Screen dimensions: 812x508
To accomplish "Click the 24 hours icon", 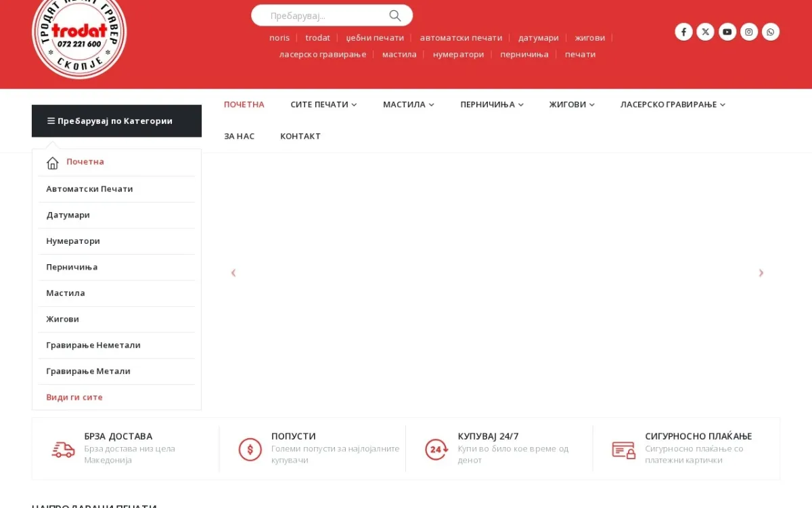I will [436, 449].
